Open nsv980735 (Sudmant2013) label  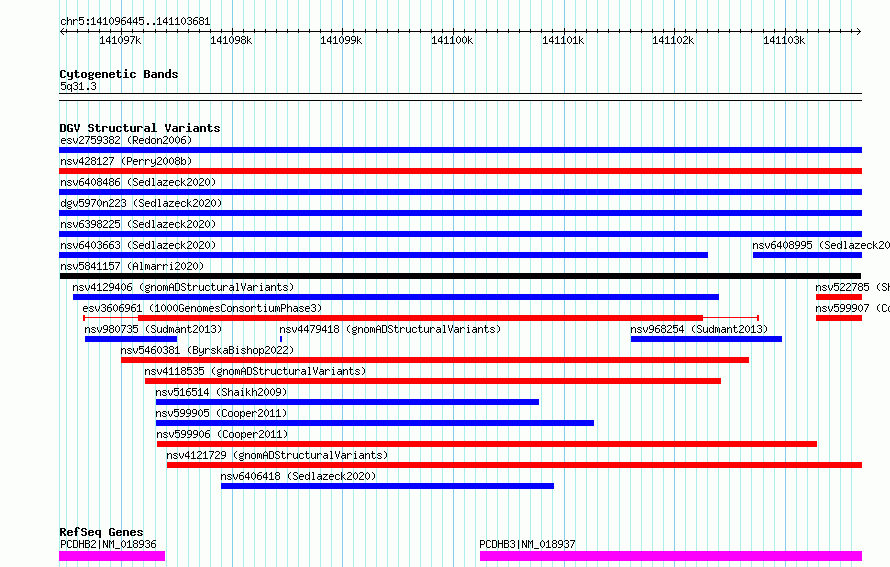point(153,329)
